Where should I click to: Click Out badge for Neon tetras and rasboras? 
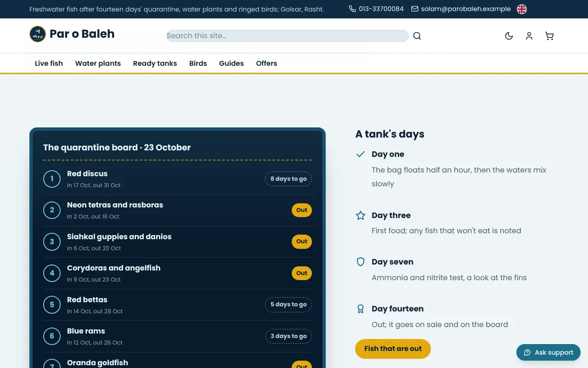pos(302,210)
